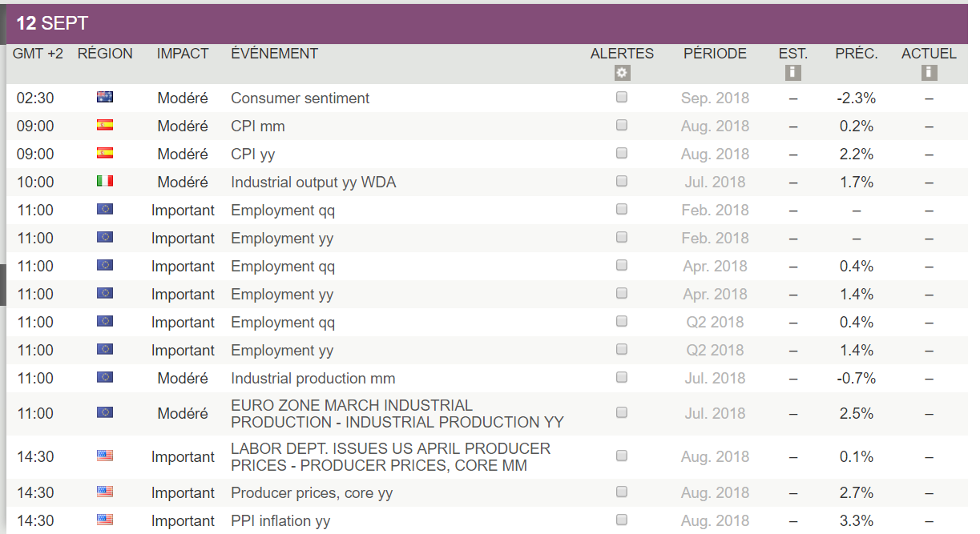Open the PPI inflation yy event
Image resolution: width=980 pixels, height=534 pixels.
coord(280,521)
